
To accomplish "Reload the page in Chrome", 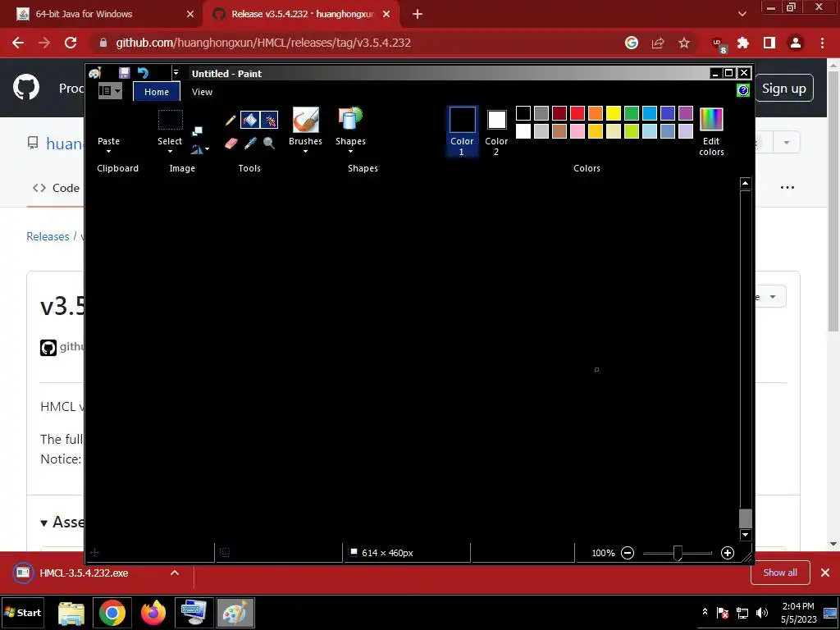I will click(x=71, y=43).
